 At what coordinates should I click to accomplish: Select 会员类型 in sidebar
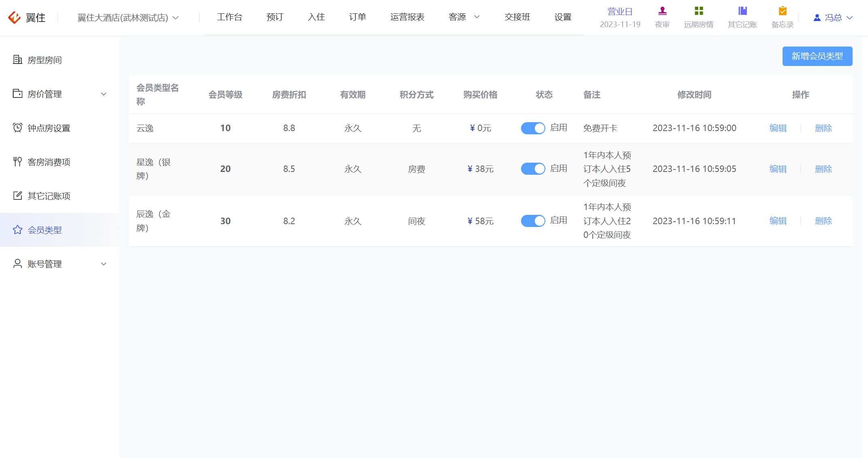(60, 230)
